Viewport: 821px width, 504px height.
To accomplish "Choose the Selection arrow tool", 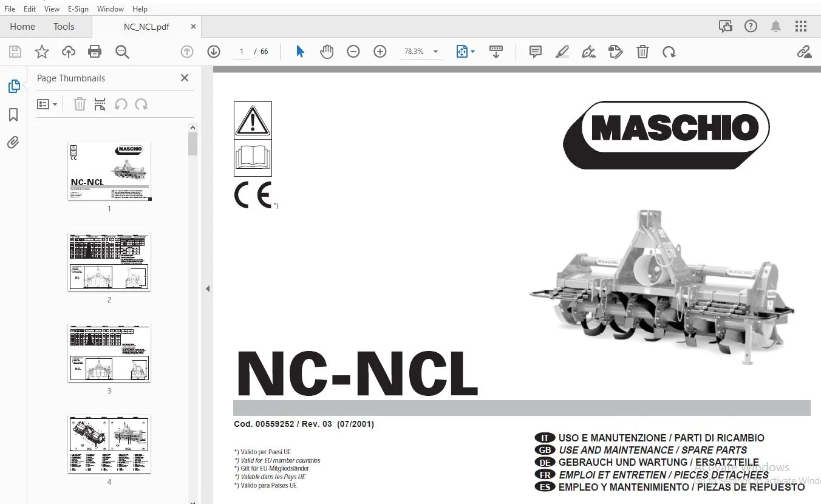I will 300,52.
